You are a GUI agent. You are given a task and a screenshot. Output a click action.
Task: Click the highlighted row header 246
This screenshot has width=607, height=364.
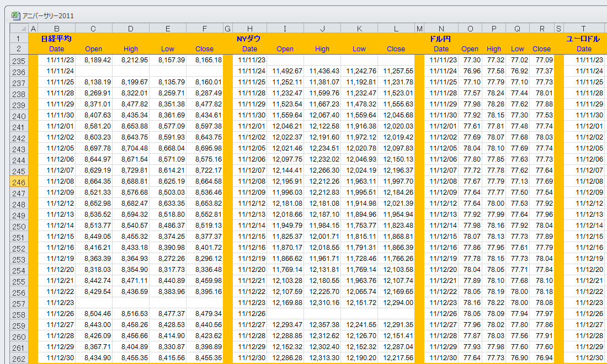pos(19,181)
